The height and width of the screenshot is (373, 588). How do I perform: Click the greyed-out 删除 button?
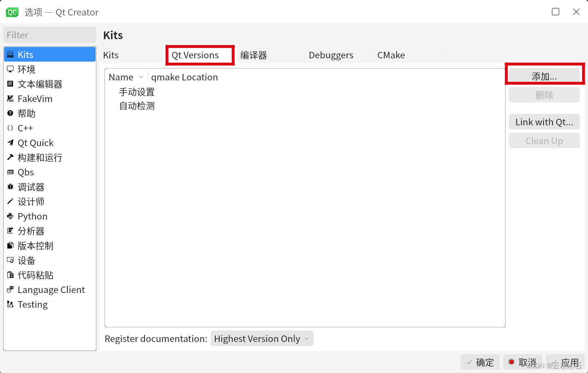pos(544,95)
